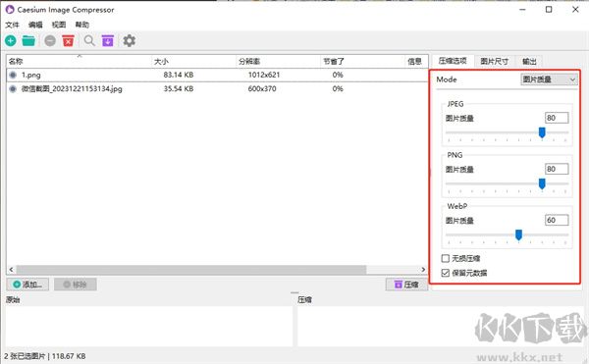Click the 1012x621 resolution cell
589x364 pixels.
point(264,75)
